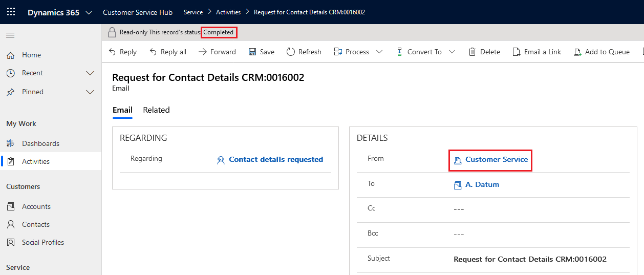This screenshot has width=644, height=275.
Task: Click the queue icon beside Customer Service
Action: 458,160
